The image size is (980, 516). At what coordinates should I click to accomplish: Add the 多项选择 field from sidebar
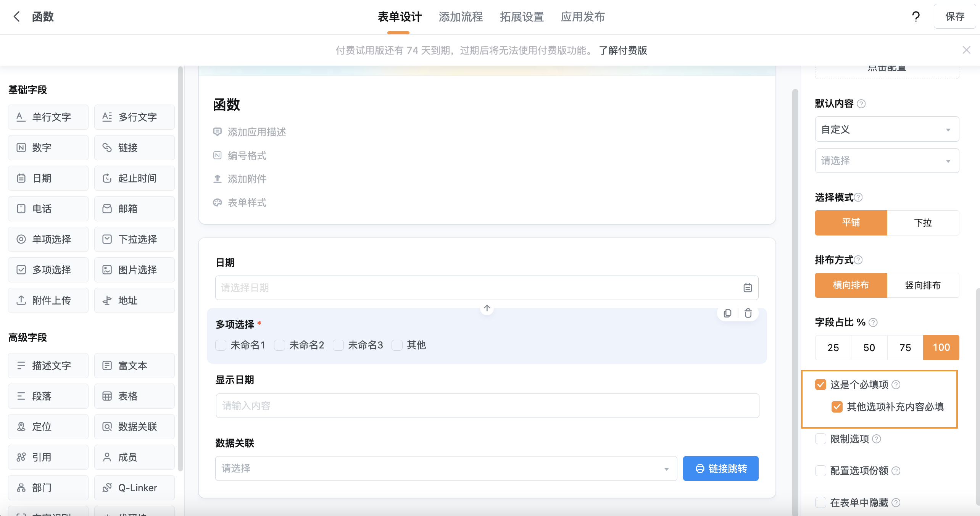coord(48,269)
